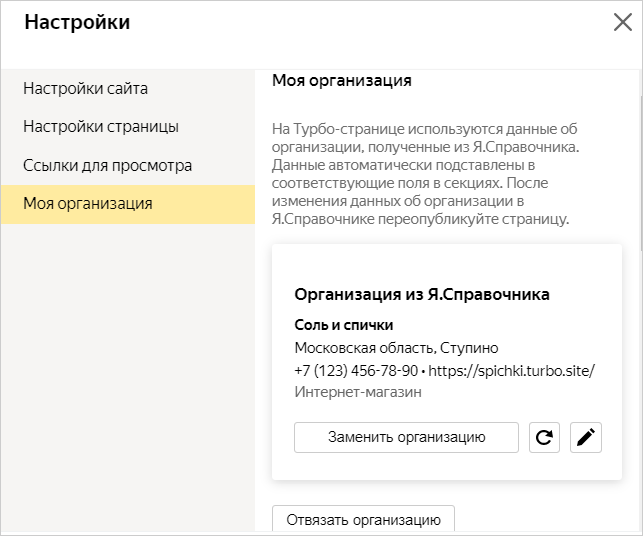Click the empty sidebar area below Моя организация
The width and height of the screenshot is (643, 536).
point(128,380)
